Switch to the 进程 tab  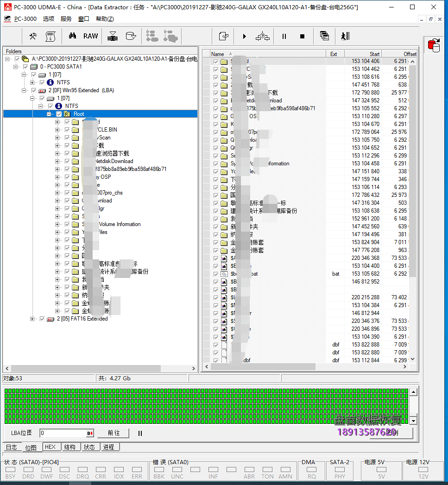coord(109,447)
